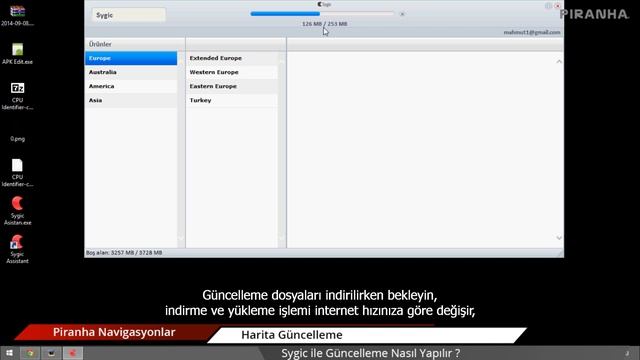Select Asia in the products list
This screenshot has height=360, width=640.
[x=131, y=100]
